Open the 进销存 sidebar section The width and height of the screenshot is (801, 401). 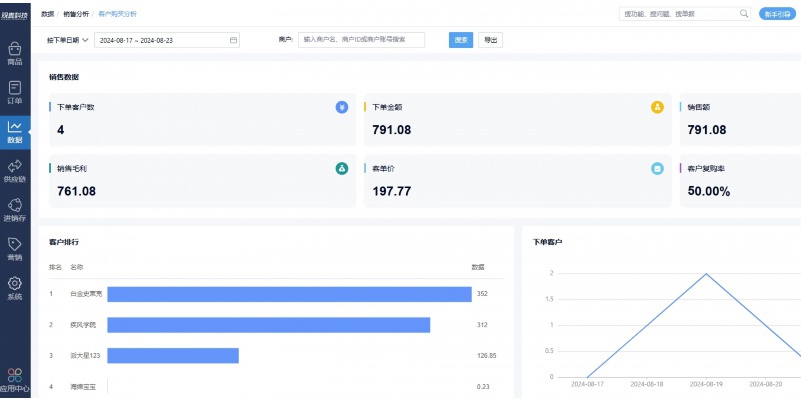[x=15, y=210]
